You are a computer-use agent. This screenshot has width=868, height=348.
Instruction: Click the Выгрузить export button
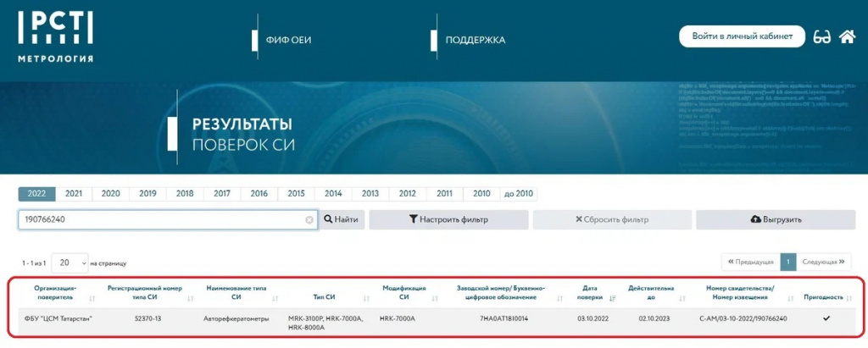[x=776, y=219]
